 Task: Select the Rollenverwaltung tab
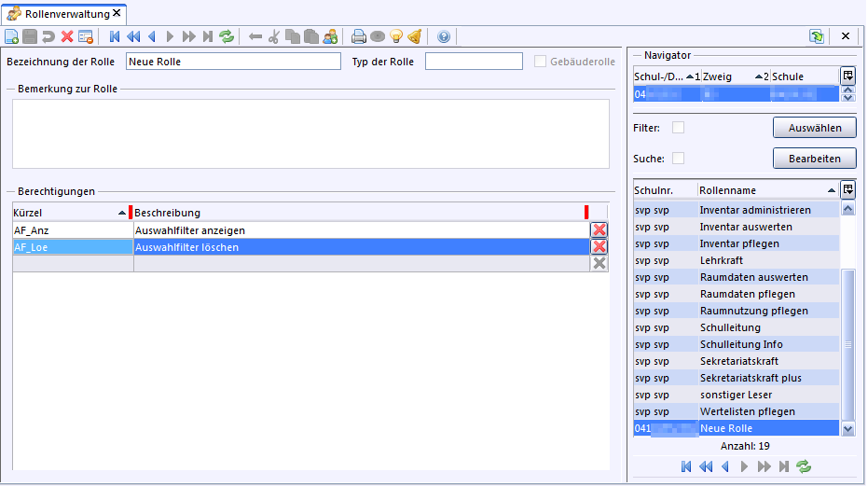click(x=65, y=13)
